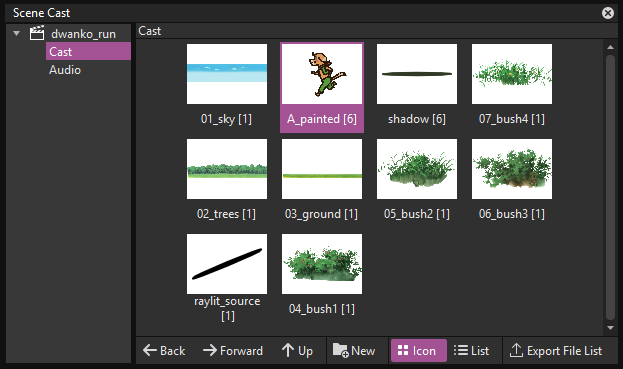Go Back in cast navigation

[x=164, y=351]
